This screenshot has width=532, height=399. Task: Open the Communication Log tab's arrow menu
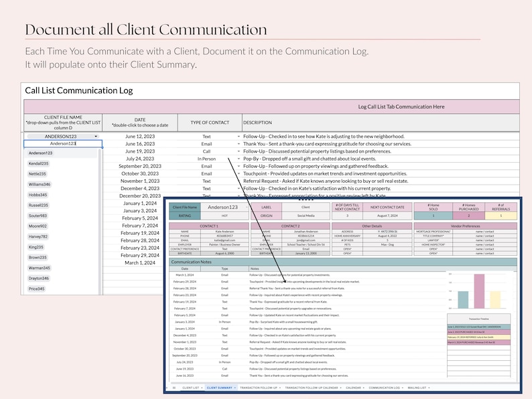(x=403, y=388)
